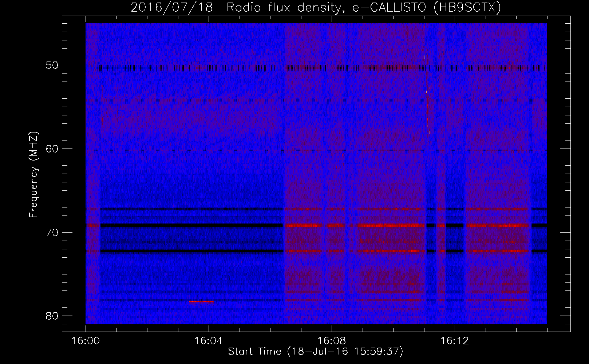
Task: Click the '70' frequency tick label
Action: (52, 232)
